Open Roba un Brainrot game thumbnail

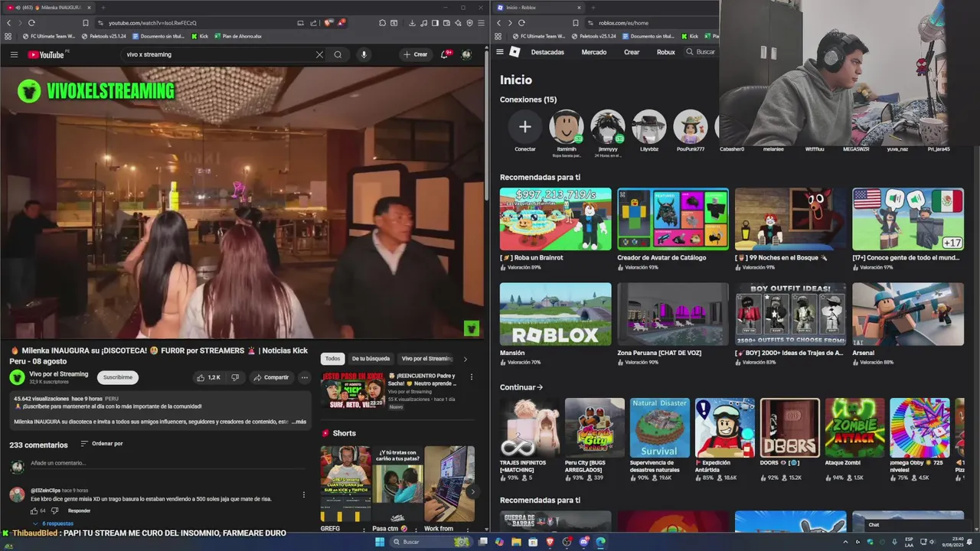[556, 219]
